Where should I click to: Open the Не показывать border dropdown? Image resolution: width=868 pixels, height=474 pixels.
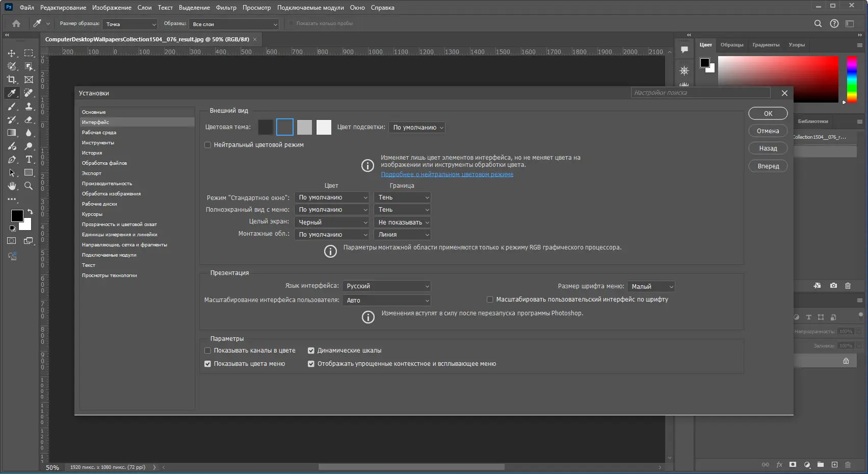[403, 222]
